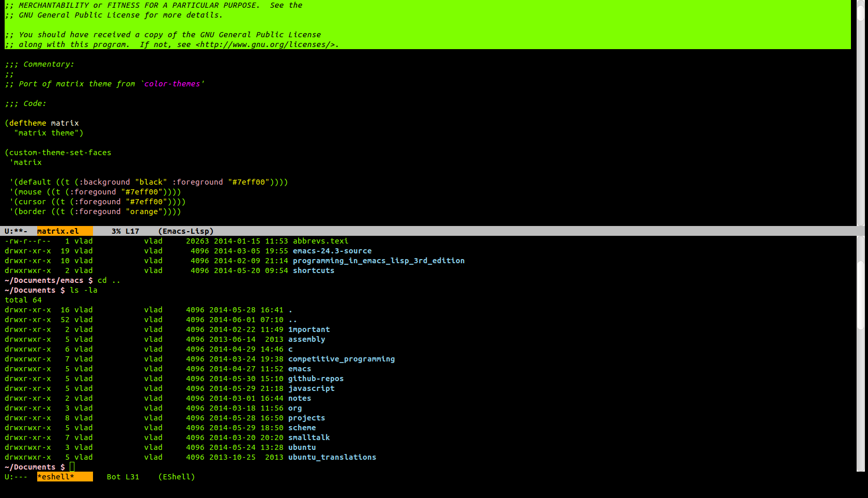Click the ~/Documents/emacs prompt text

tap(44, 280)
